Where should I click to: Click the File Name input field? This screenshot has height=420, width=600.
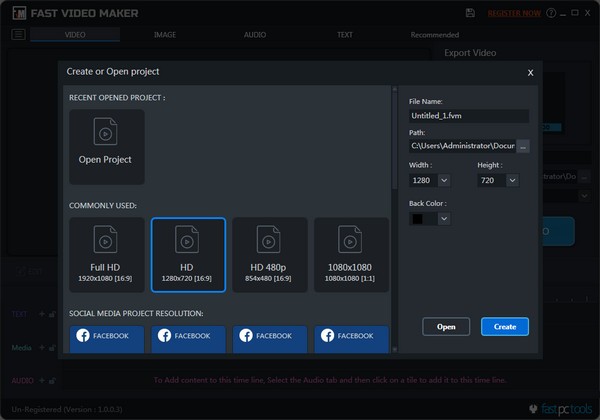(469, 116)
